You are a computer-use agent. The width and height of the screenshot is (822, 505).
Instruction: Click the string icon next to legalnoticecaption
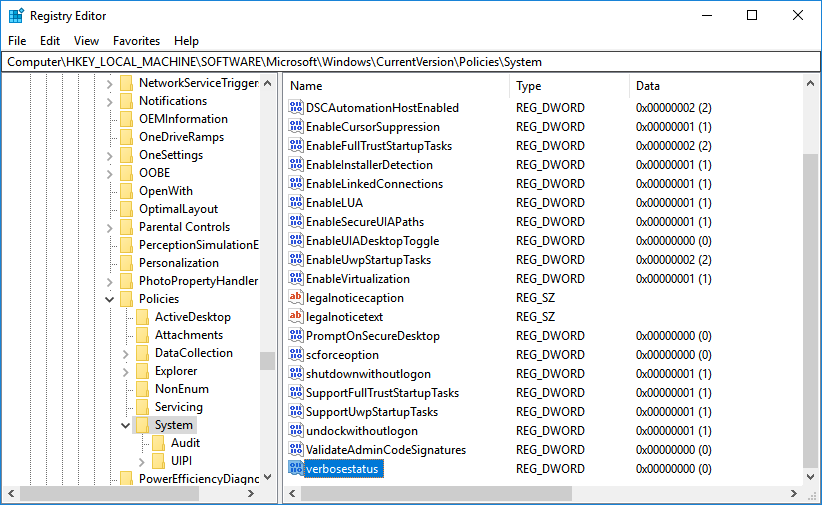[295, 298]
